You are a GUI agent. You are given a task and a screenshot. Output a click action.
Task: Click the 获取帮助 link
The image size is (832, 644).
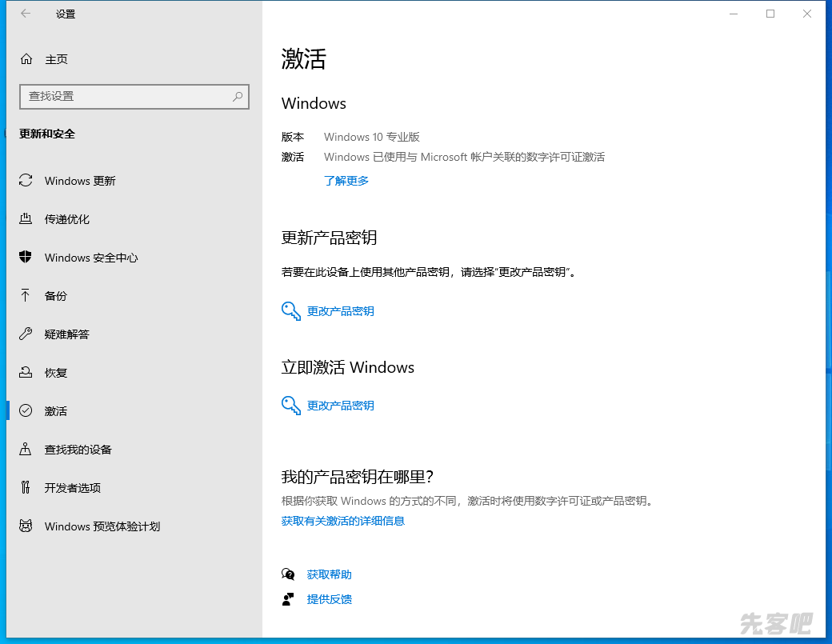pyautogui.click(x=330, y=574)
